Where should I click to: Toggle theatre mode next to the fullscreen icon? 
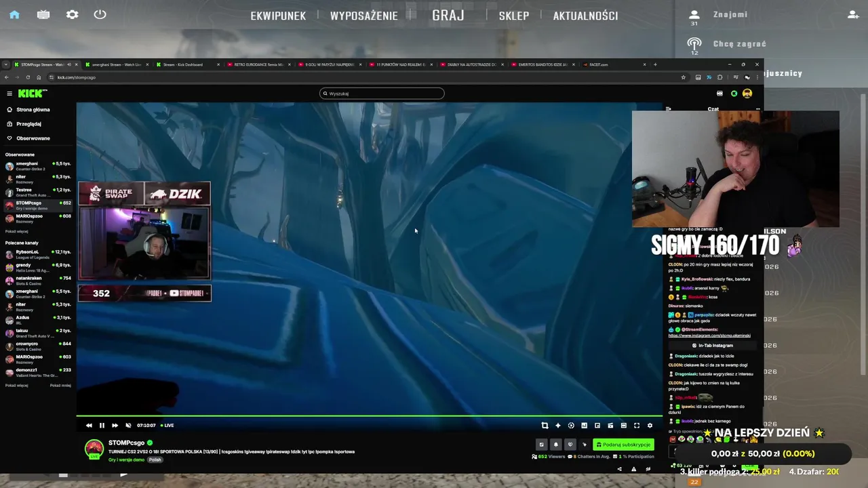click(x=623, y=425)
